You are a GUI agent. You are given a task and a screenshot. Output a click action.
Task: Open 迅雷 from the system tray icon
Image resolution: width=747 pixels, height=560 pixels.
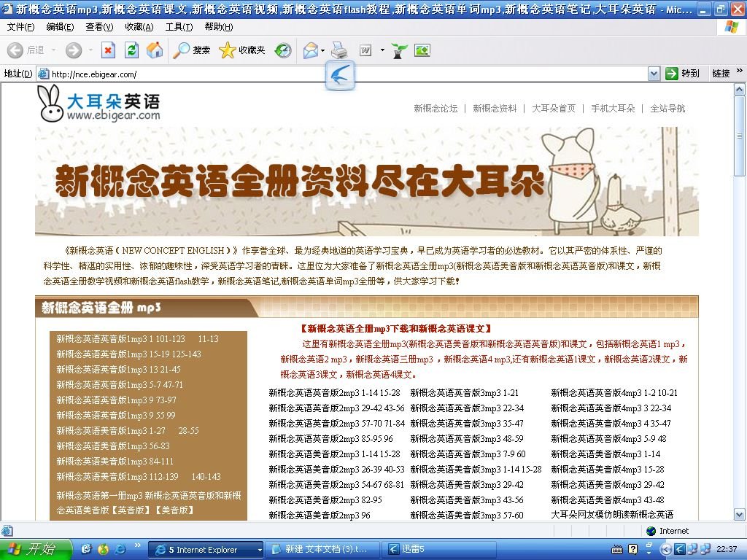(x=679, y=548)
